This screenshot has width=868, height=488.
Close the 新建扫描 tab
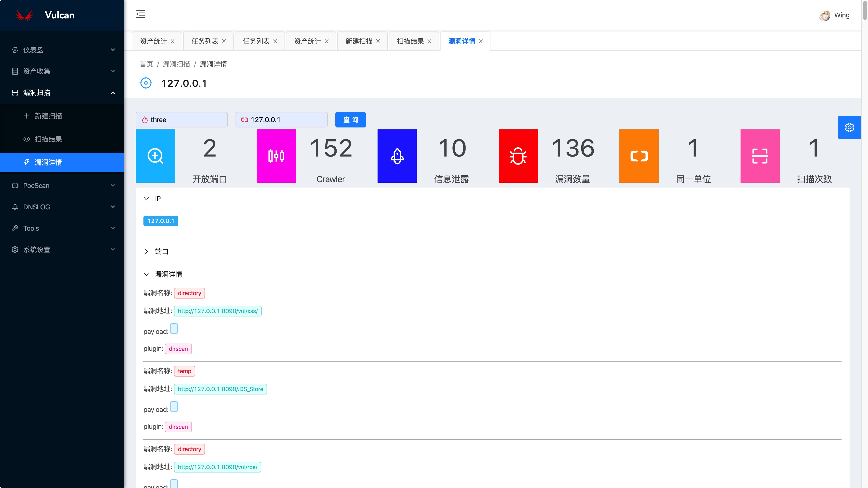[378, 41]
